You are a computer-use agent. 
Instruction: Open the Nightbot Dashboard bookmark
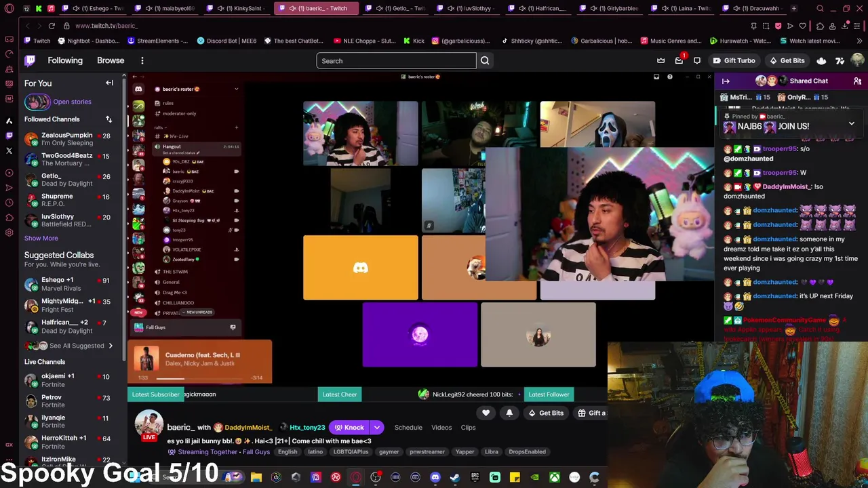coord(90,41)
